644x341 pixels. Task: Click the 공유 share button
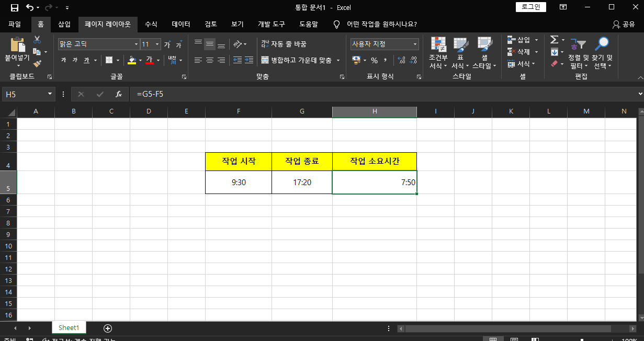tap(623, 24)
